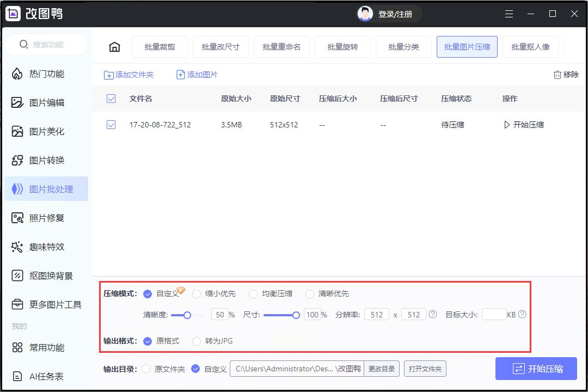Open 照片修复 in the sidebar
Viewport: 588px width, 392px height.
coord(46,218)
